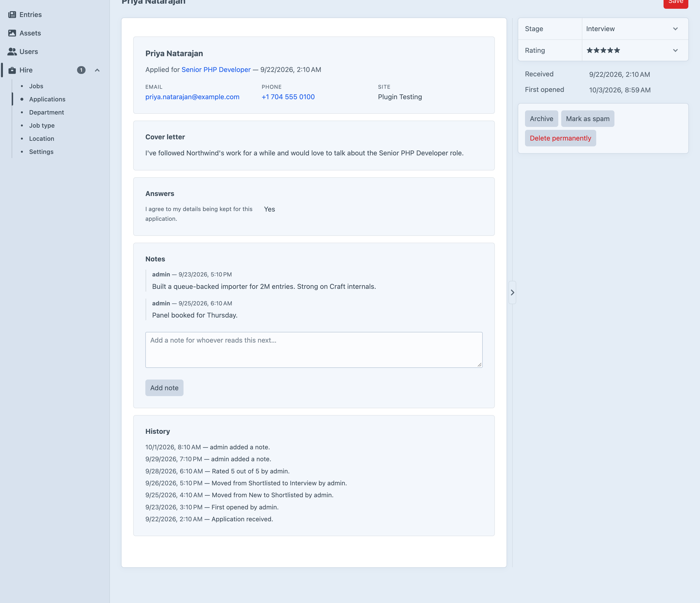Go to Department in Hire submenu

click(46, 112)
